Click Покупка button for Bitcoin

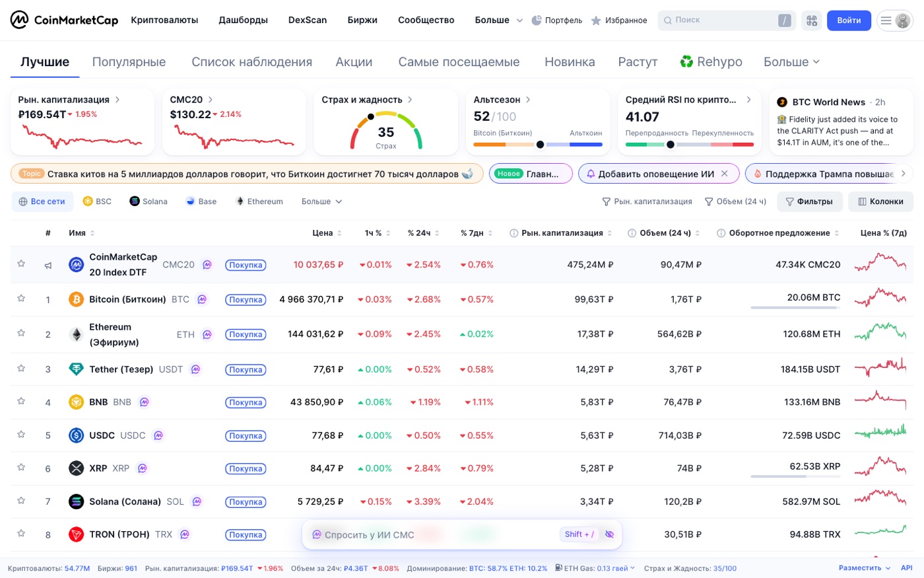246,300
